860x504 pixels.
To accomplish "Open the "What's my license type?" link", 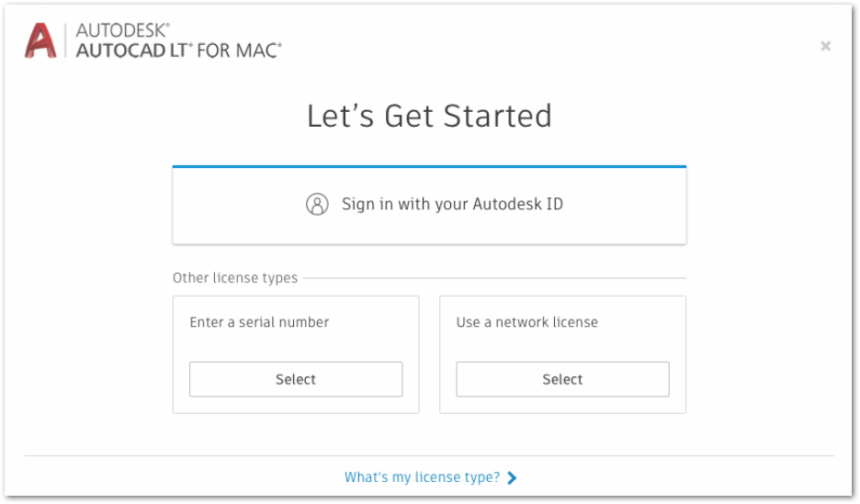I will (422, 477).
